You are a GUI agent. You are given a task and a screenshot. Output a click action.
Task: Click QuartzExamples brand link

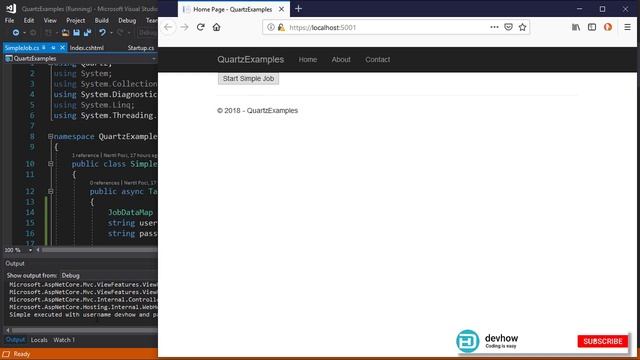(251, 60)
